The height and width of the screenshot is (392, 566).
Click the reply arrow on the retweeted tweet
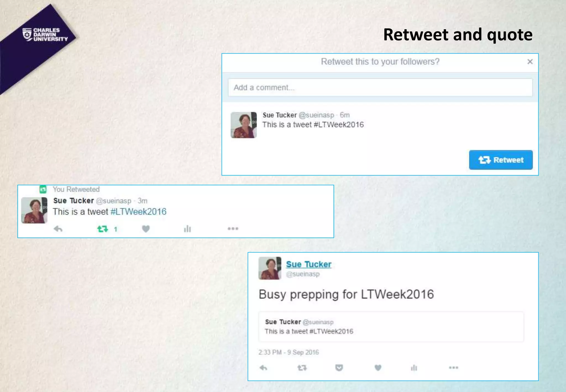tap(58, 229)
